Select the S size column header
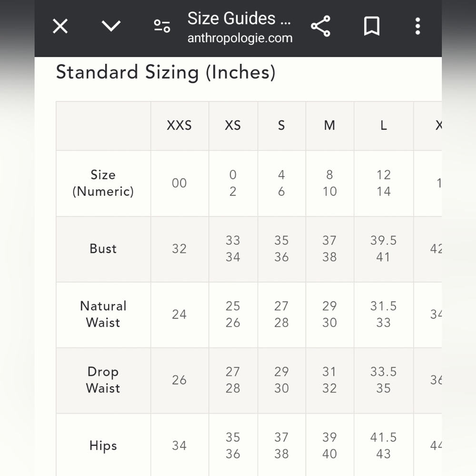Viewport: 476px width, 476px height. pyautogui.click(x=281, y=125)
